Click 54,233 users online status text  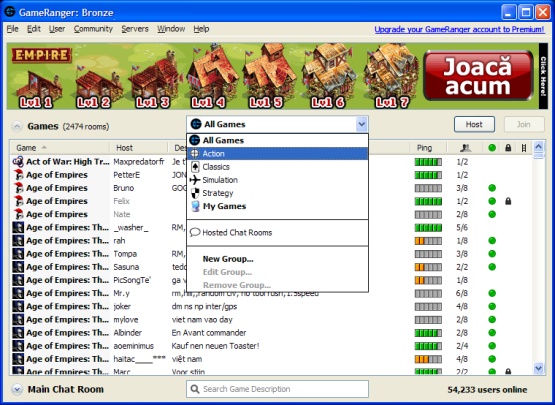[x=487, y=390]
